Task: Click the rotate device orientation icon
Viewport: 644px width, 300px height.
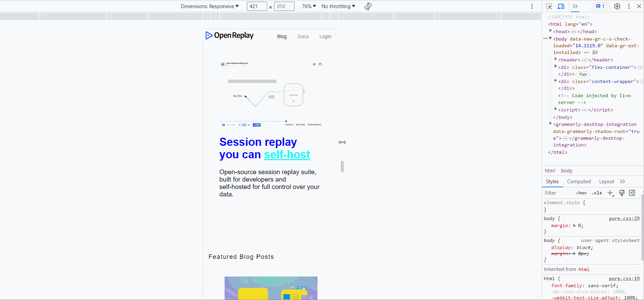Action: pos(368,6)
